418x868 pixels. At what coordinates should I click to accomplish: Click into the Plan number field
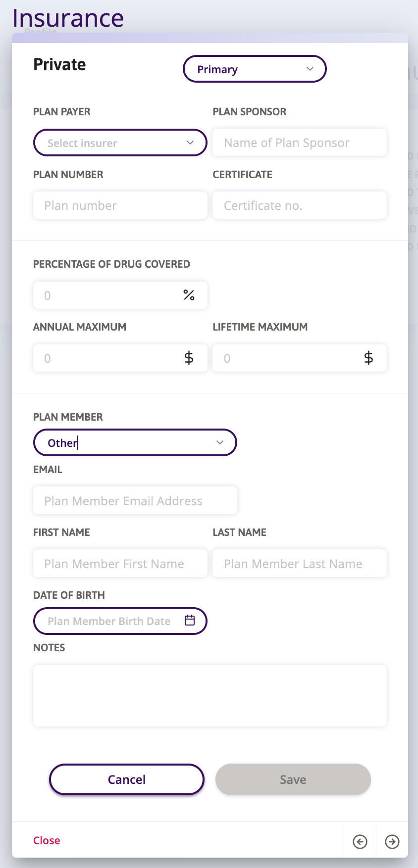point(120,205)
